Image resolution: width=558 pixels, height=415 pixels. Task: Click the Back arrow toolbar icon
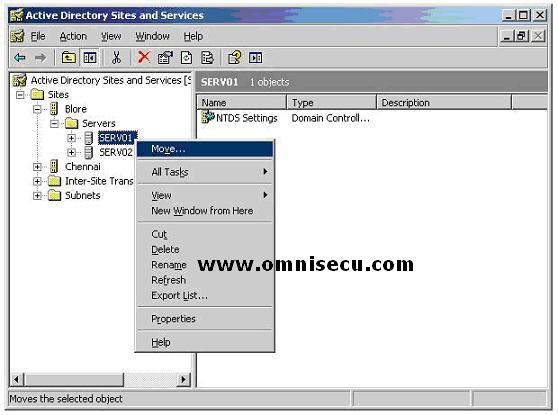pyautogui.click(x=20, y=57)
